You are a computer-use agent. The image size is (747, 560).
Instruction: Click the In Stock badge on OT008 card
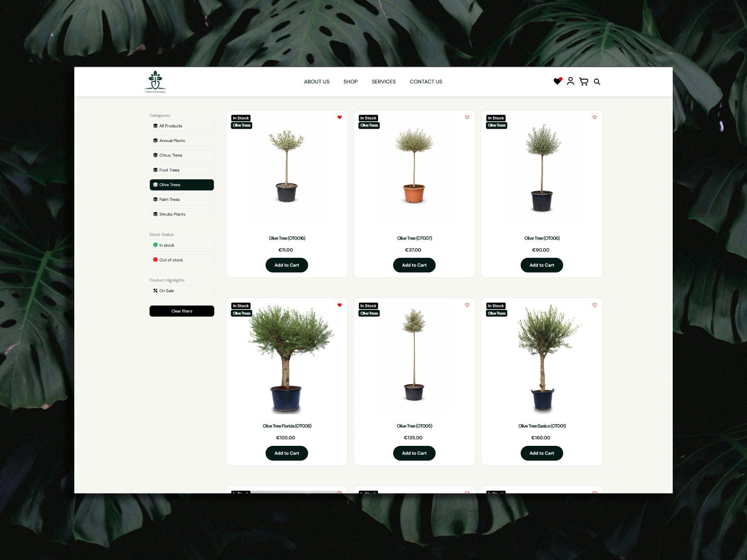241,306
